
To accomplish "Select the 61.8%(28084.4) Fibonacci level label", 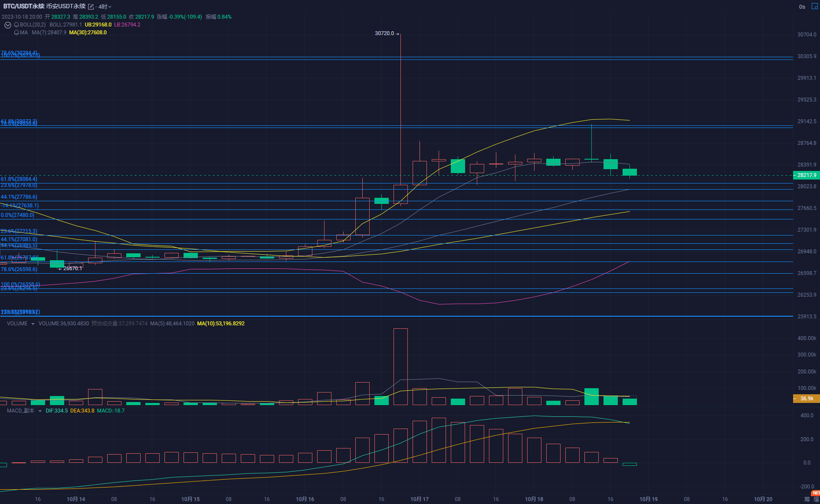I will [x=19, y=179].
